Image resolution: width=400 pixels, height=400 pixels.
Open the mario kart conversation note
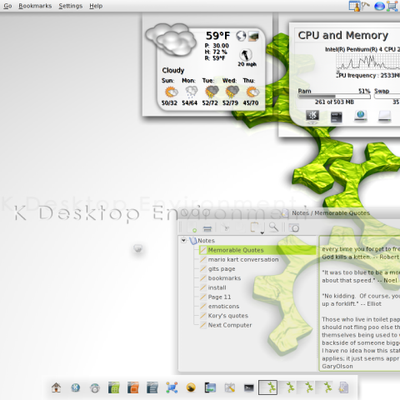point(243,259)
